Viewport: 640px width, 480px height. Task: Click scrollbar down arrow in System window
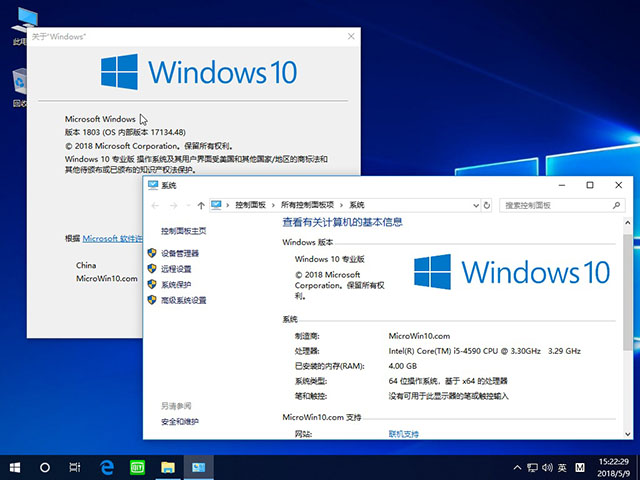pos(628,434)
